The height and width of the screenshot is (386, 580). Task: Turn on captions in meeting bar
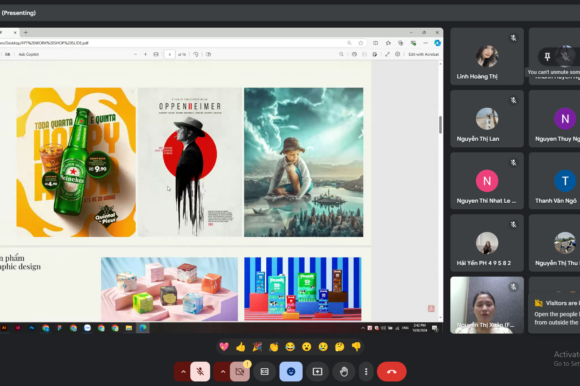(264, 372)
